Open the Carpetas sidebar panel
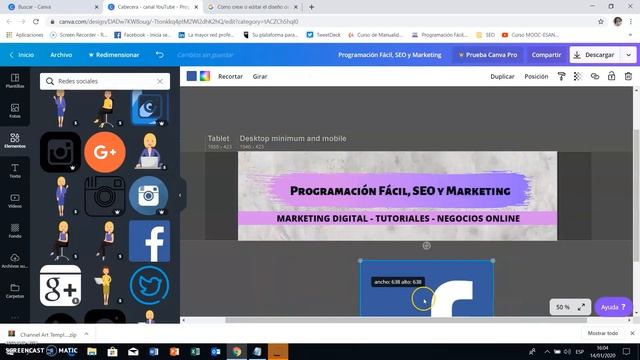This screenshot has height=360, width=640. [15, 291]
